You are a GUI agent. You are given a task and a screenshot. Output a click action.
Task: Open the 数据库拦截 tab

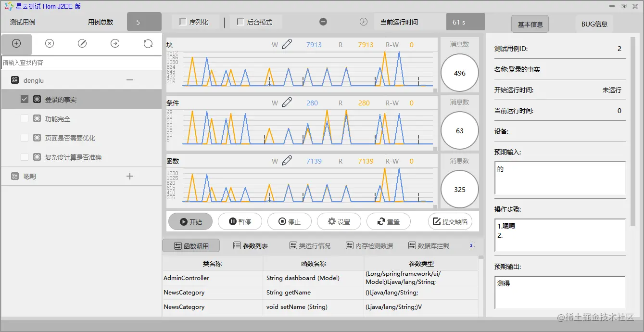(429, 245)
